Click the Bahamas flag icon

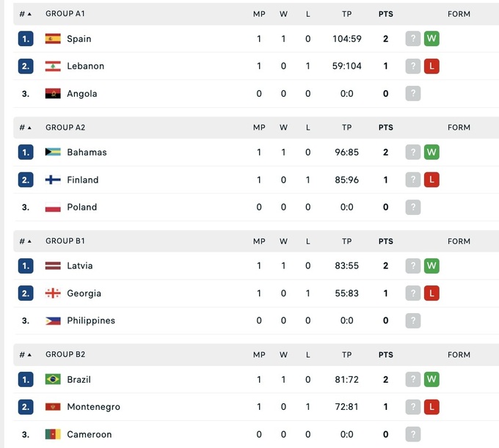[53, 153]
